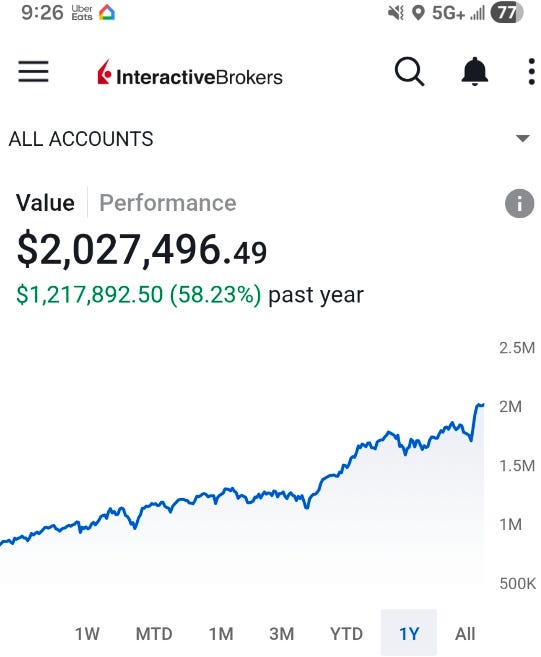This screenshot has width=541, height=657.
Task: Select the Value tab
Action: [x=45, y=203]
